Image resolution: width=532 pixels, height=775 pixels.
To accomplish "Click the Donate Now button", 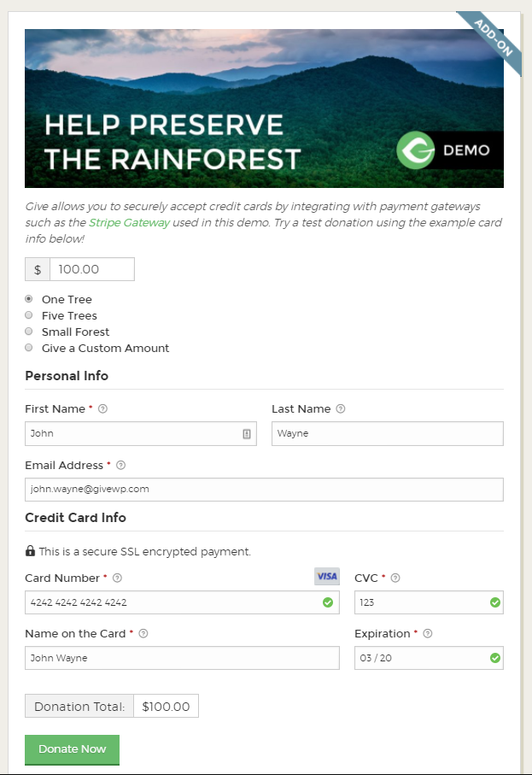I will [x=72, y=749].
